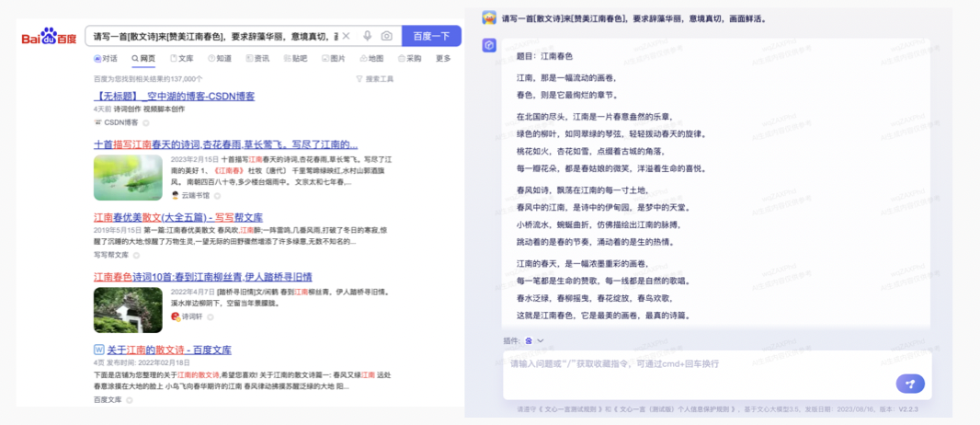
Task: Open 搜索工具 filter options
Action: (x=375, y=79)
